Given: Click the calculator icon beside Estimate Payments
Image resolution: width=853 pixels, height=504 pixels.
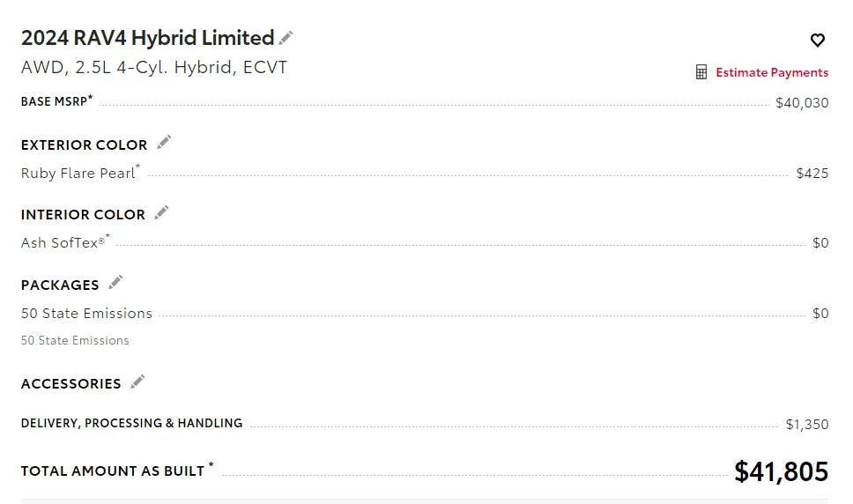Looking at the screenshot, I should coord(701,72).
